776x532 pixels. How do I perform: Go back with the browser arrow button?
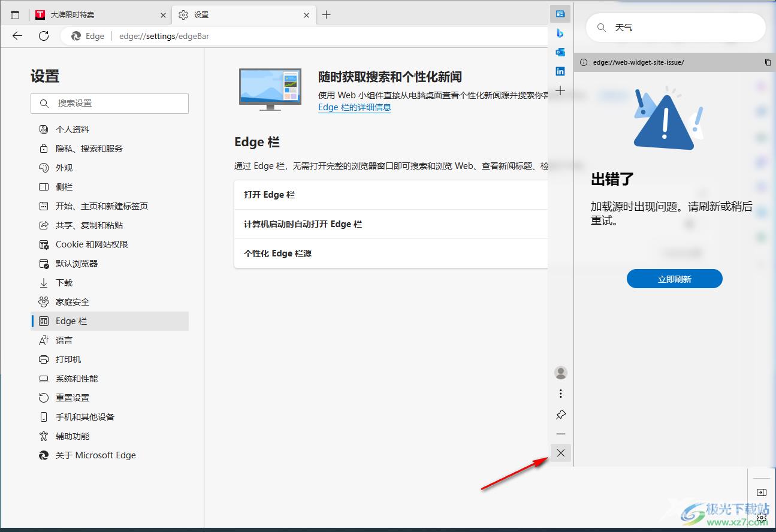point(17,36)
